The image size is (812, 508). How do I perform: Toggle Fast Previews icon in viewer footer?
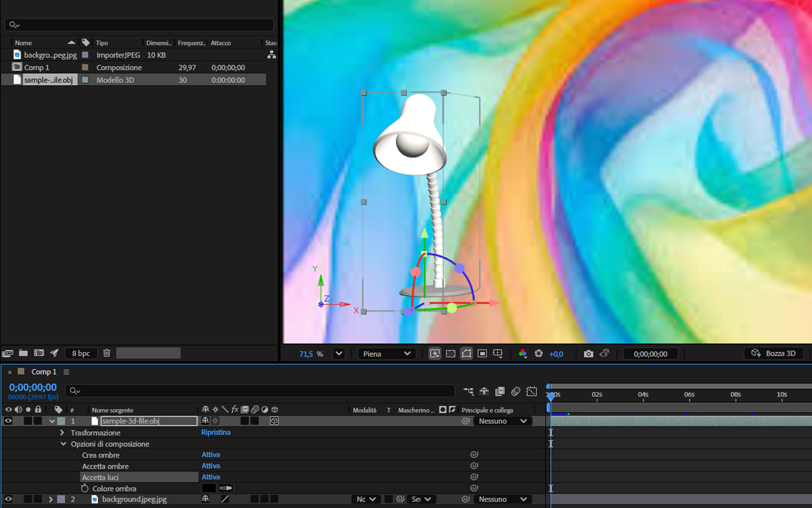[435, 353]
